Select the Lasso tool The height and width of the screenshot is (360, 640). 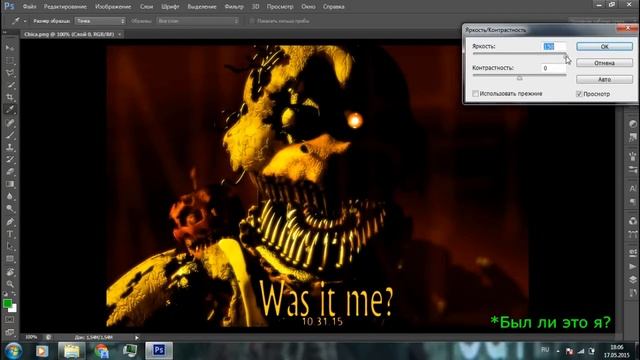pos(10,73)
